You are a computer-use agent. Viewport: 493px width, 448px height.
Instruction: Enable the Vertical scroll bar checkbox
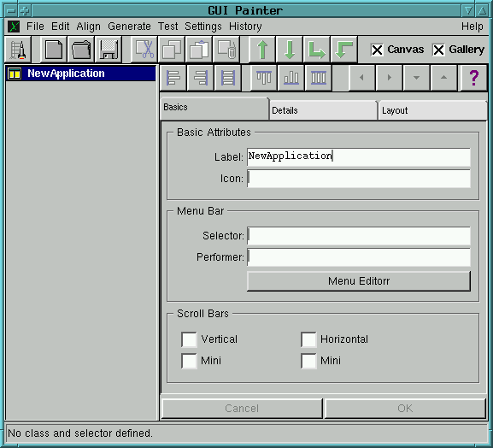click(189, 339)
